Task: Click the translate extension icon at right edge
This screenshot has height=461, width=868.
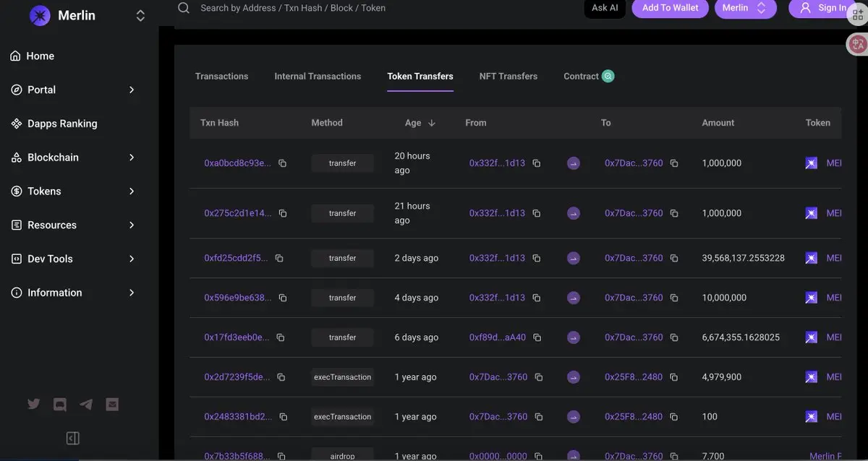Action: [858, 44]
